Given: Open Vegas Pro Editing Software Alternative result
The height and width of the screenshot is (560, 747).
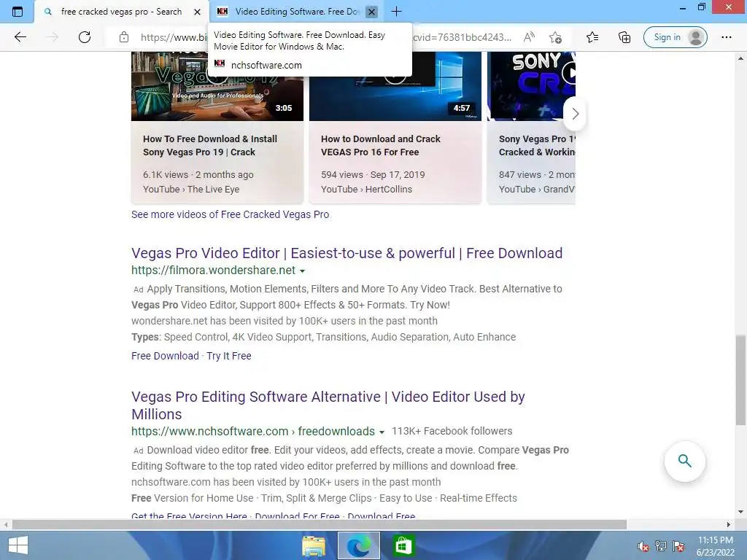Looking at the screenshot, I should point(328,405).
